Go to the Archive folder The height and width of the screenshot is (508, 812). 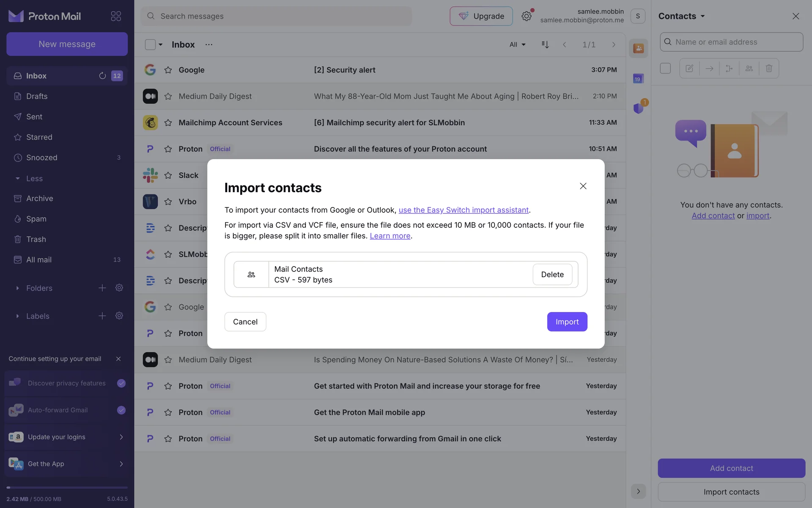39,199
